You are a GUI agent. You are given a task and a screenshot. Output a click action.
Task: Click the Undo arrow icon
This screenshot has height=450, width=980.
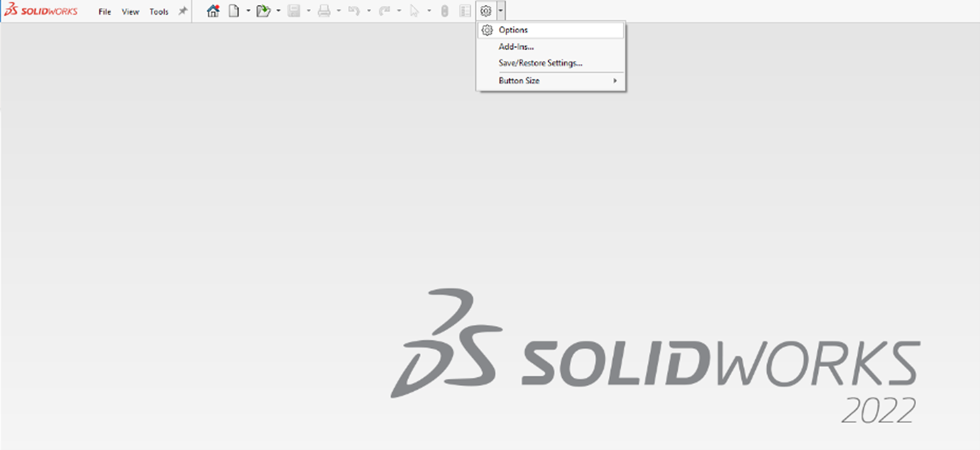point(354,11)
